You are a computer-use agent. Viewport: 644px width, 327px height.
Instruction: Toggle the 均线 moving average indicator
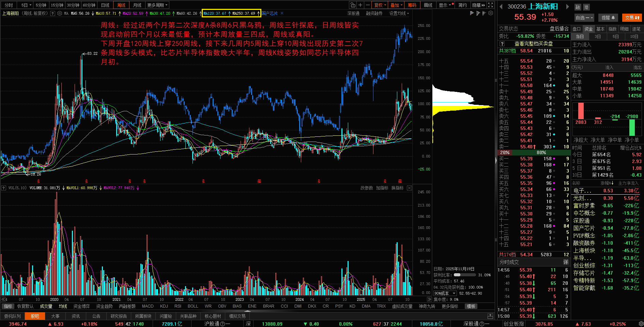(x=63, y=306)
